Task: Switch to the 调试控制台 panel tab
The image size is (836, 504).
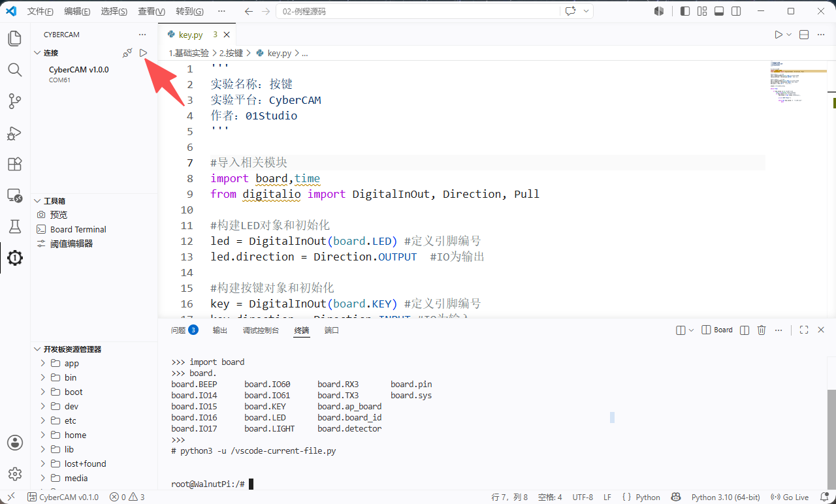Action: (x=261, y=330)
